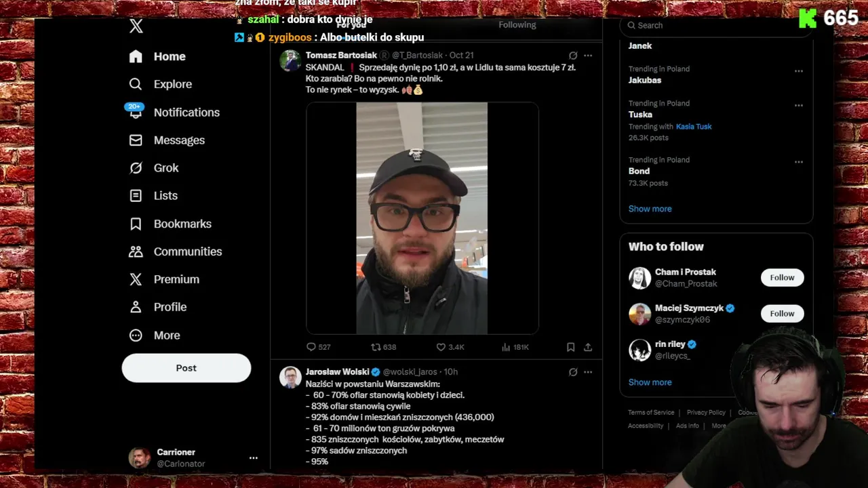
Task: Expand account menu next to Carrioner
Action: click(254, 458)
